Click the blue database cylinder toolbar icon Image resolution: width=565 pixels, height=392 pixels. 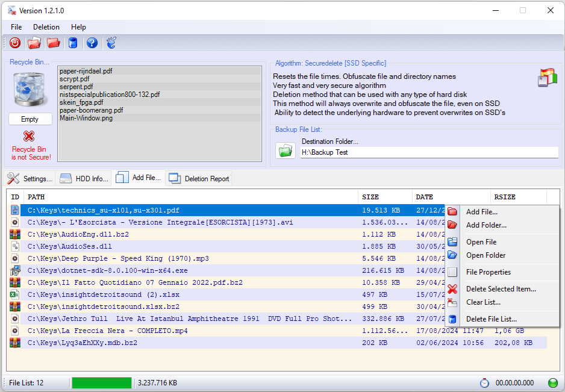[72, 43]
